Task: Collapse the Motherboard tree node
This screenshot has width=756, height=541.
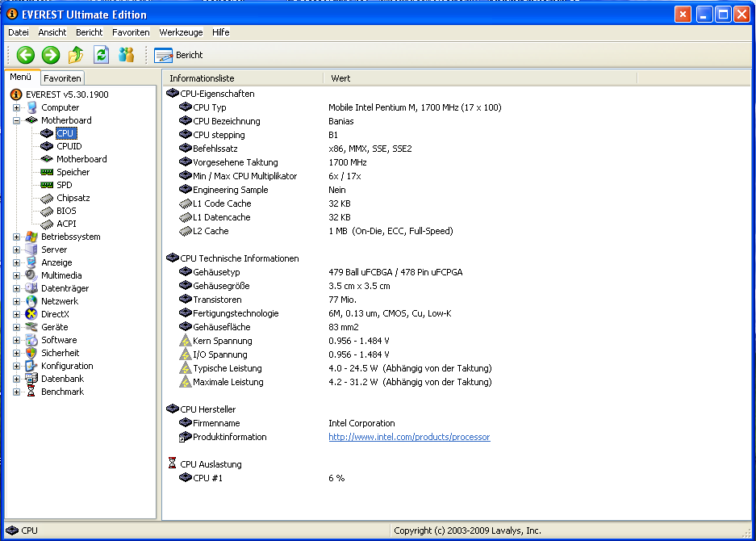Action: tap(16, 120)
